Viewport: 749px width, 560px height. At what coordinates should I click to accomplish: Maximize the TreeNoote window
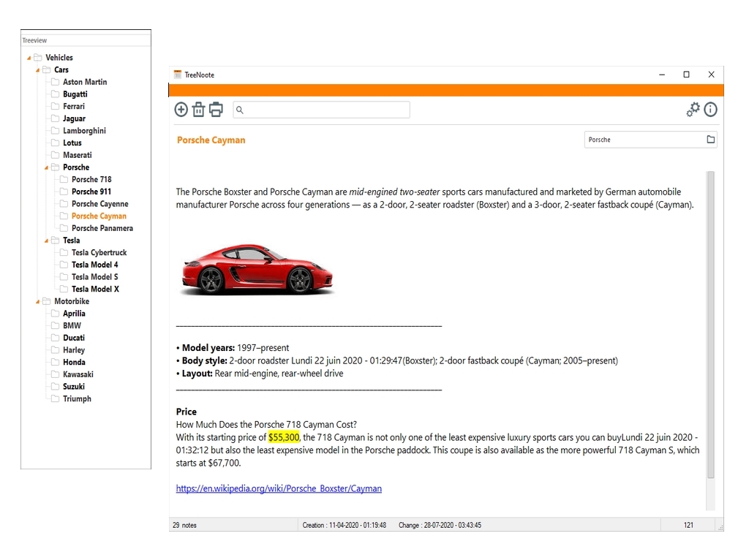click(x=686, y=75)
